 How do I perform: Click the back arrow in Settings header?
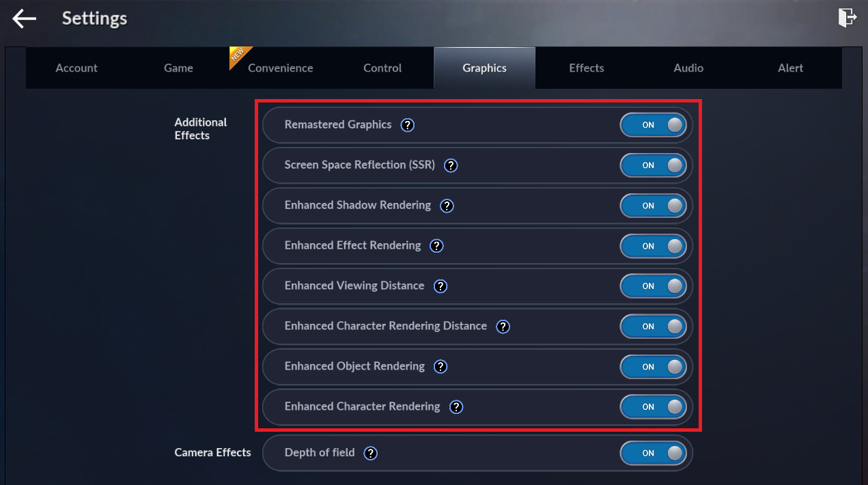[x=25, y=18]
